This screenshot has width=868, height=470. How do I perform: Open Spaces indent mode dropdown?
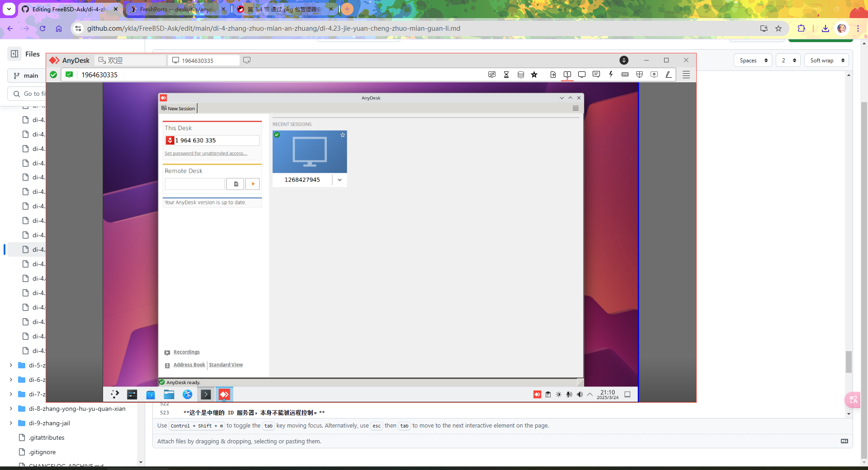753,61
